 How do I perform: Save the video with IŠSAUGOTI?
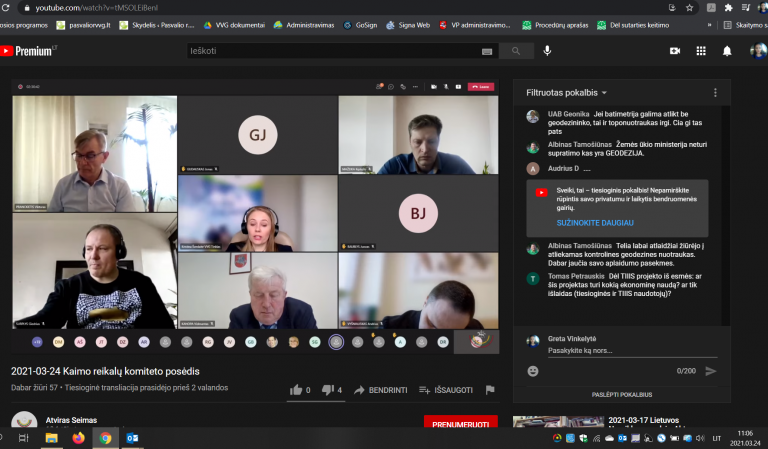446,390
